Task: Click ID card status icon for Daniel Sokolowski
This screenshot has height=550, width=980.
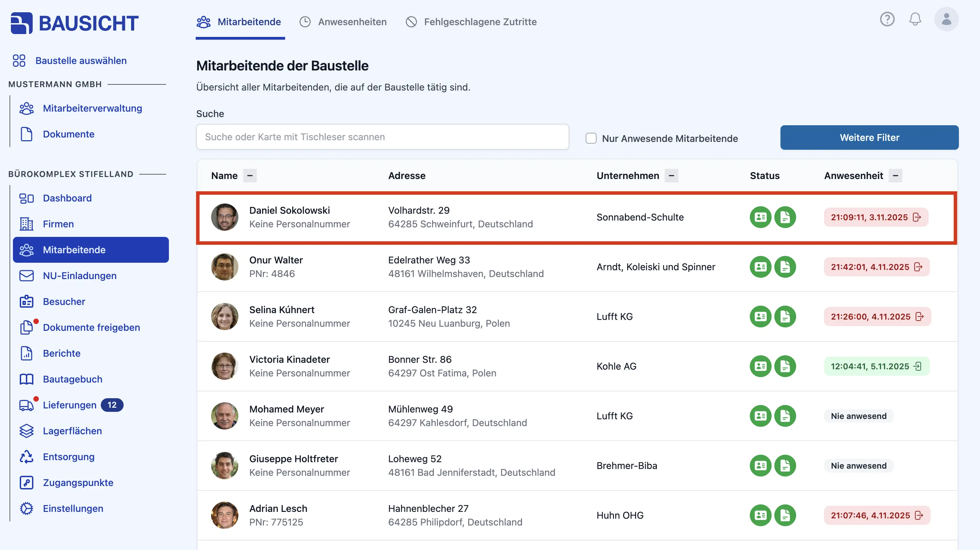Action: (x=760, y=217)
